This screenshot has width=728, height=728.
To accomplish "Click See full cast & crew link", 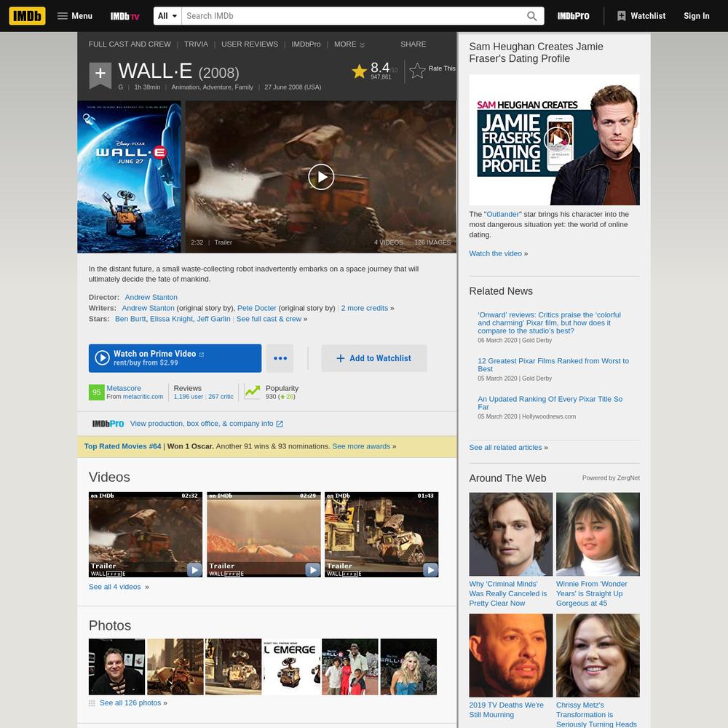I will click(269, 319).
